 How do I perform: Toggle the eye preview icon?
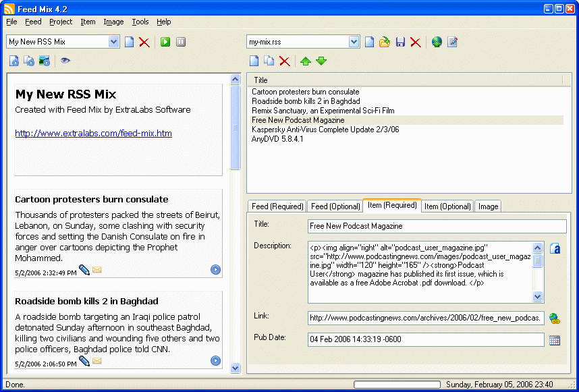click(65, 61)
